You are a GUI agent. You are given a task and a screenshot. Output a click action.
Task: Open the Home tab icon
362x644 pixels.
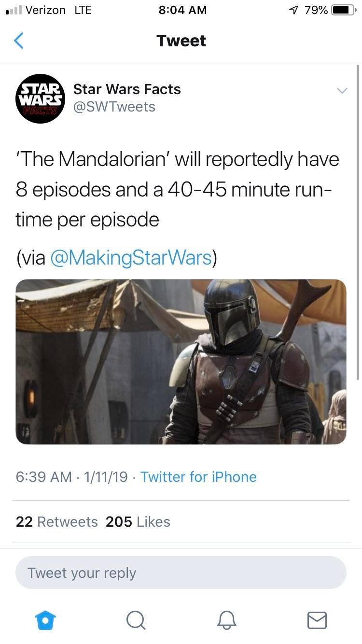tap(45, 621)
